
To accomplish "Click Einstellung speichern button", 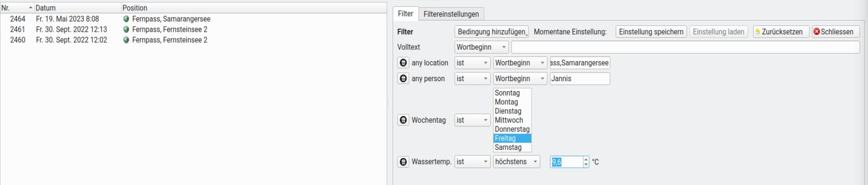I will (651, 32).
